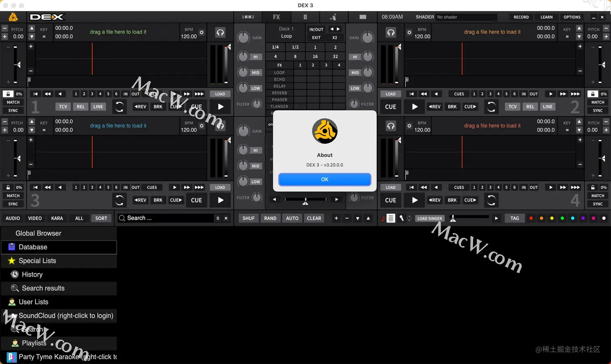Play deck 2
Viewport: 611px width, 364px height.
point(415,107)
